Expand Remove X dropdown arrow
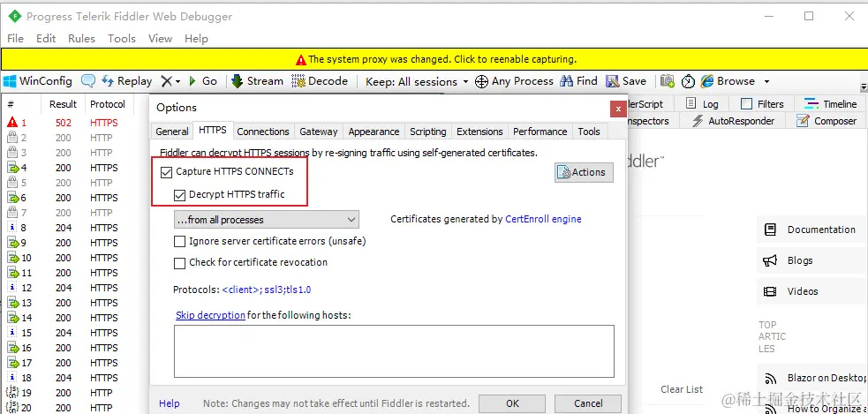Screen dimensions: 868x414 178,82
